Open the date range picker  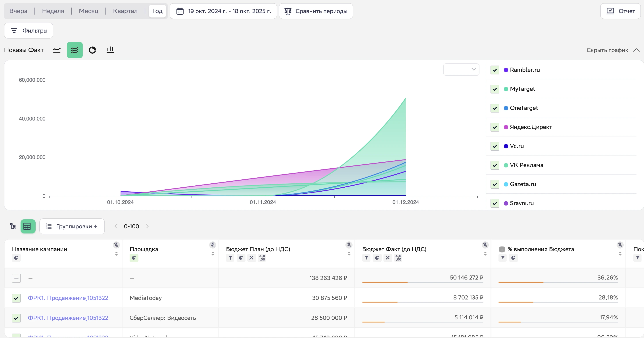coord(223,11)
